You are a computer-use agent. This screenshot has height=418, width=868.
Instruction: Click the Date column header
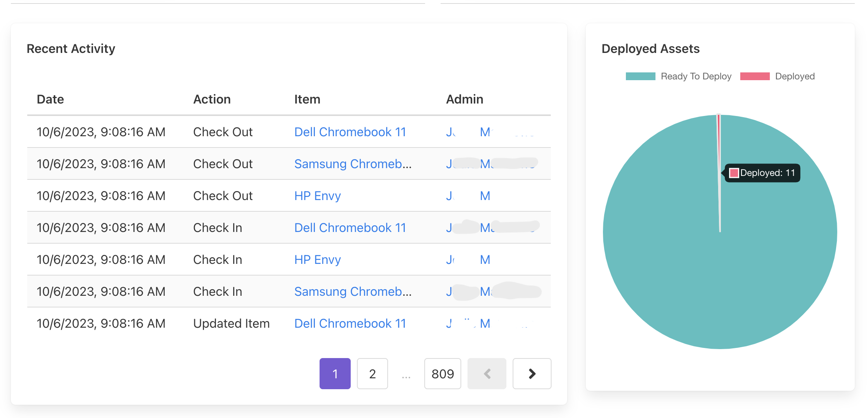click(x=50, y=99)
